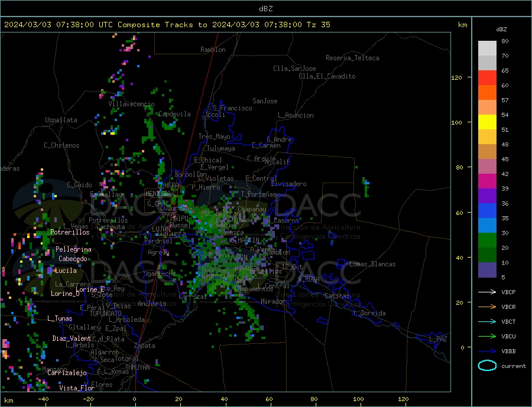532x407 pixels.
Task: Click the green VBCU arrow legend icon
Action: click(x=488, y=337)
